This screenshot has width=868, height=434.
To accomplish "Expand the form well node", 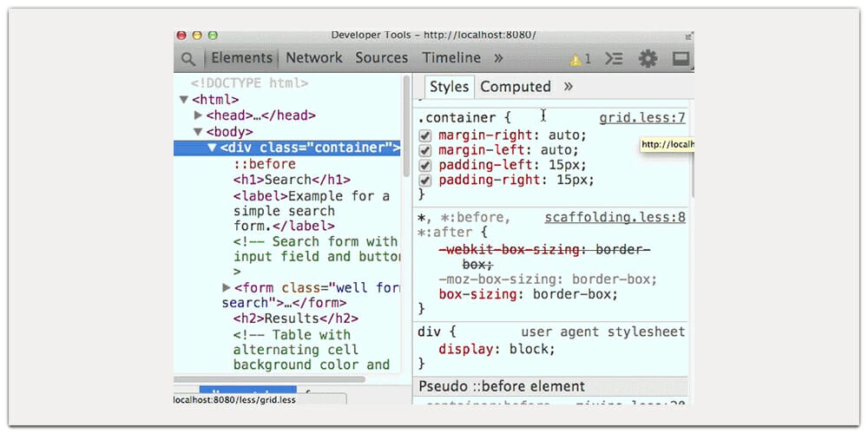I will click(226, 288).
